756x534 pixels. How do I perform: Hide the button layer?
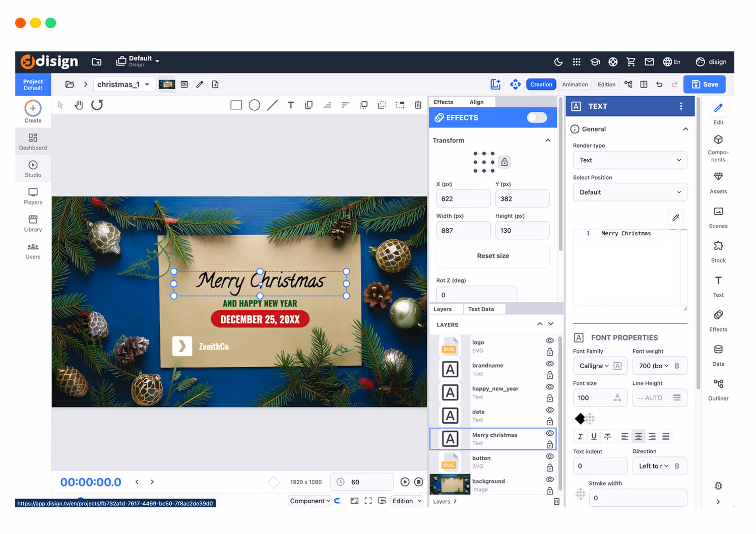point(550,456)
